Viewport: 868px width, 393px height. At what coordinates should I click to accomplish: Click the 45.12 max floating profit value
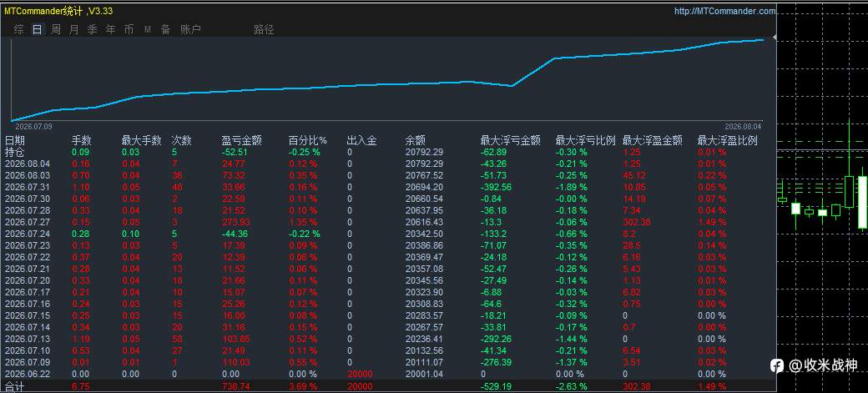(633, 175)
